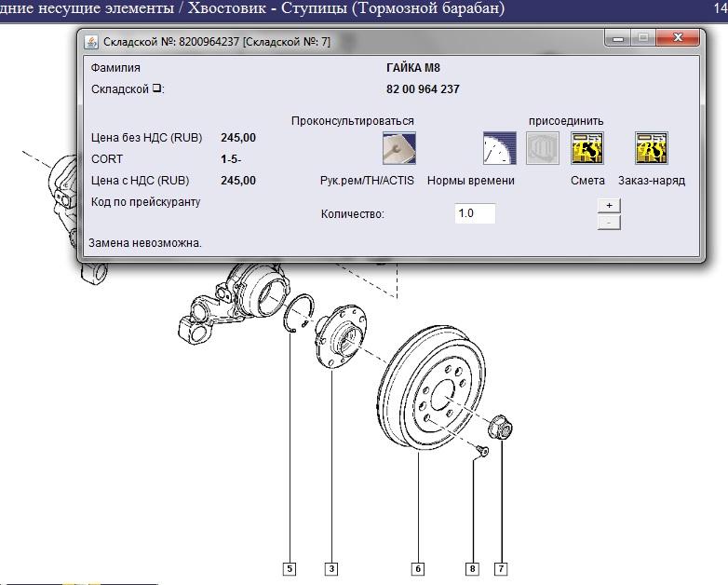Click the greyed-out attach icon beside Смета

(543, 148)
